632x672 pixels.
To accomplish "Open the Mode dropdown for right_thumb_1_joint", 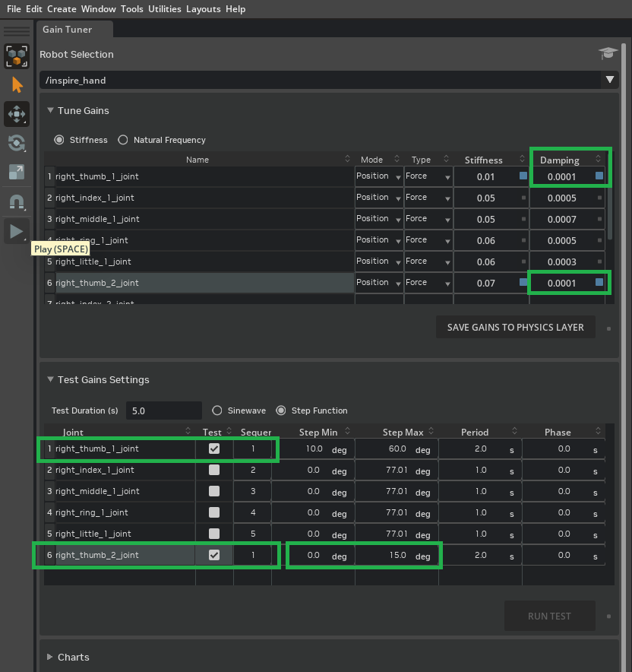I will click(378, 176).
